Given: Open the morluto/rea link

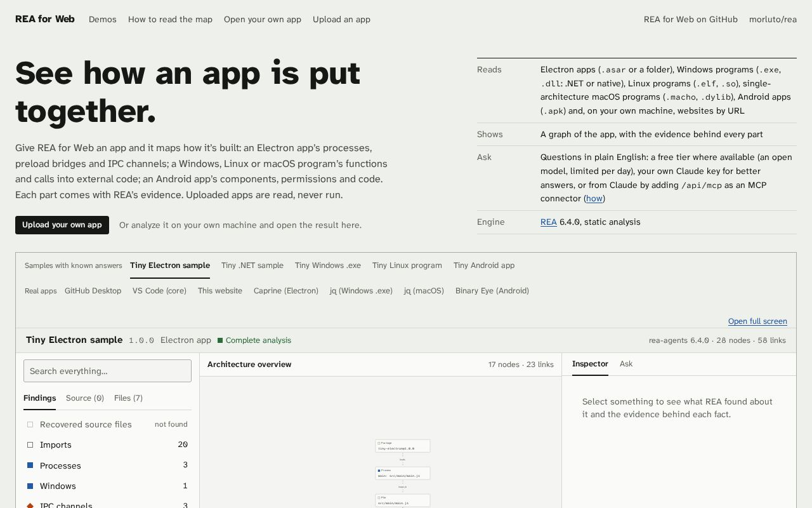Looking at the screenshot, I should click(x=773, y=19).
